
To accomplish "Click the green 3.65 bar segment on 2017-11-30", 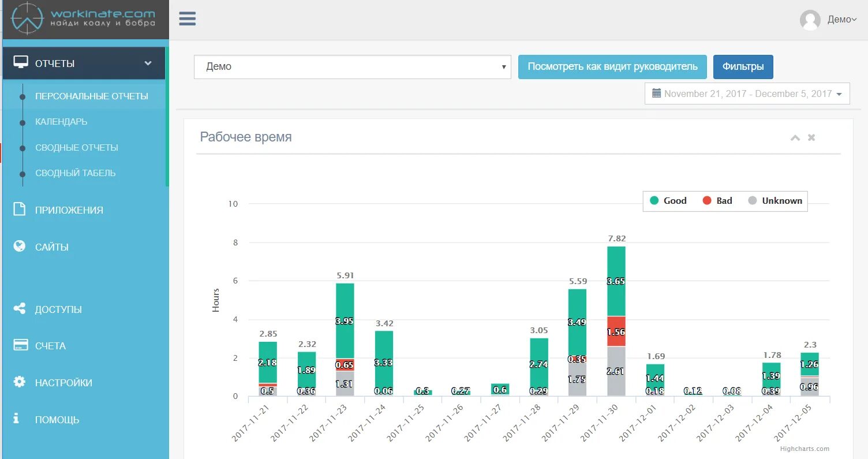I will pyautogui.click(x=616, y=281).
